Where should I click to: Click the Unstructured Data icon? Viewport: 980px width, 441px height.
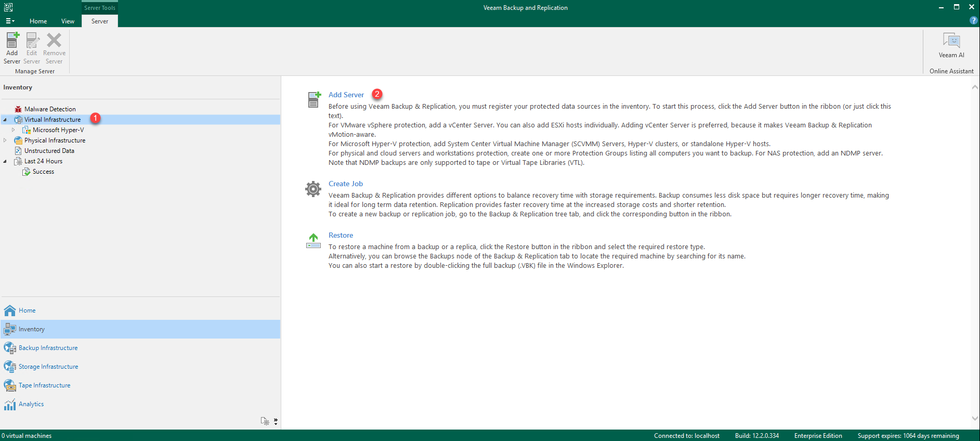point(18,151)
